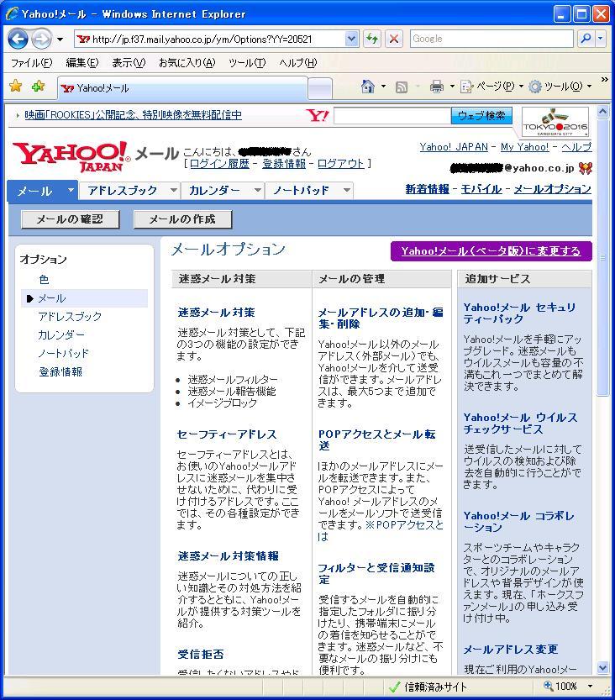Click the 信頼済みサイト status bar zone
This screenshot has width=615, height=700.
(x=428, y=687)
